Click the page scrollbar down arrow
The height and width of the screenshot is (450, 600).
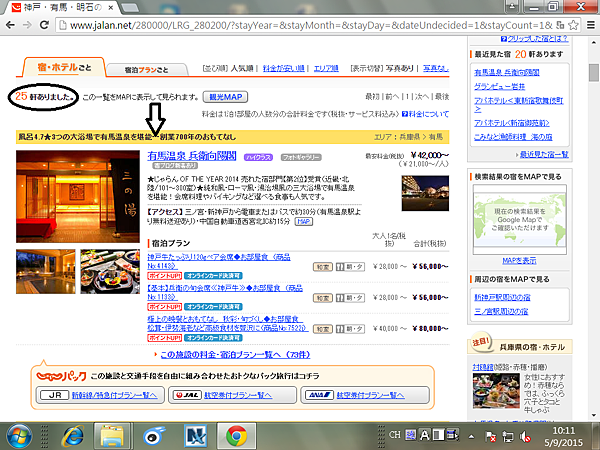(594, 415)
